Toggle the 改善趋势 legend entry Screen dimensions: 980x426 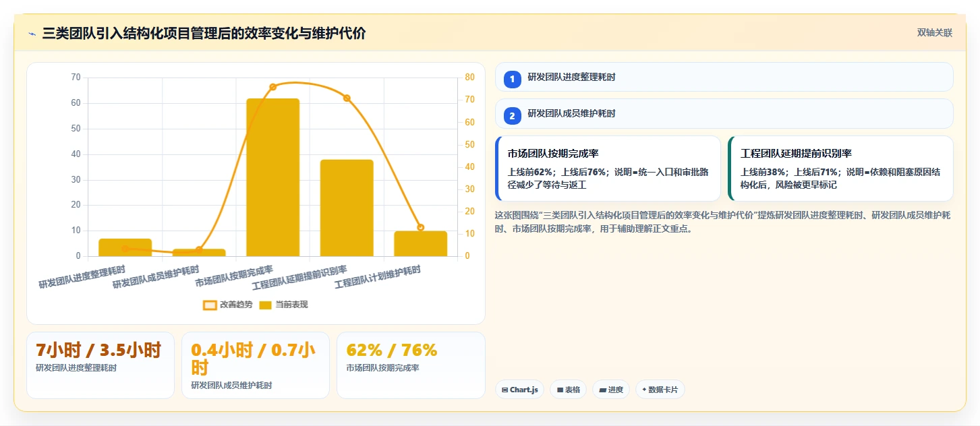(x=228, y=305)
